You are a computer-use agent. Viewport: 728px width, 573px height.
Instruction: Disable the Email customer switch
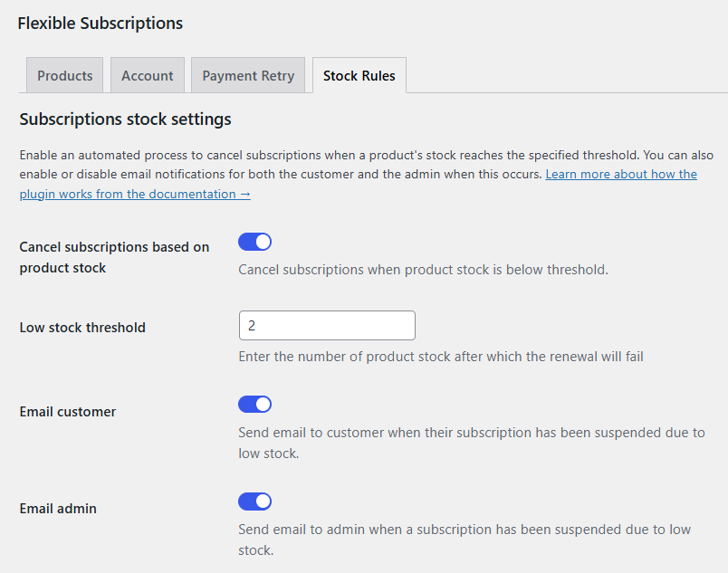(x=255, y=404)
